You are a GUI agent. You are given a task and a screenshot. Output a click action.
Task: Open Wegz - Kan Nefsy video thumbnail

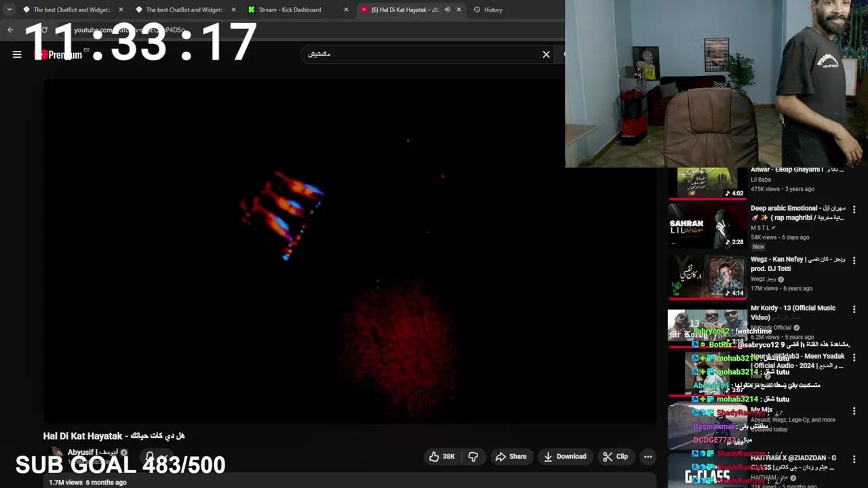point(707,277)
